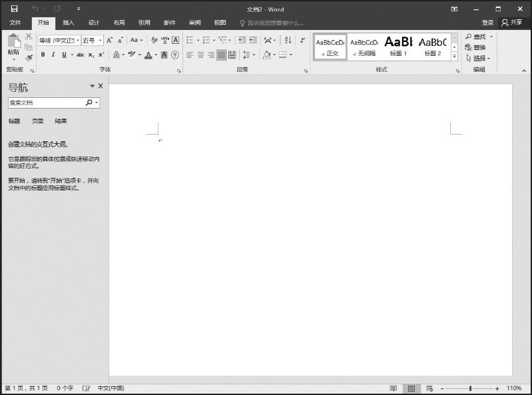Click the Sort (A-Z) icon

coord(288,41)
